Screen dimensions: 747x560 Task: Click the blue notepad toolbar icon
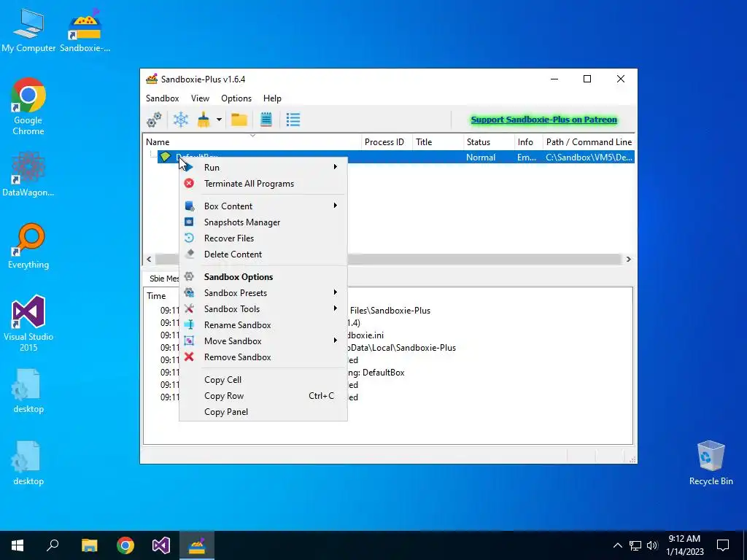tap(266, 120)
